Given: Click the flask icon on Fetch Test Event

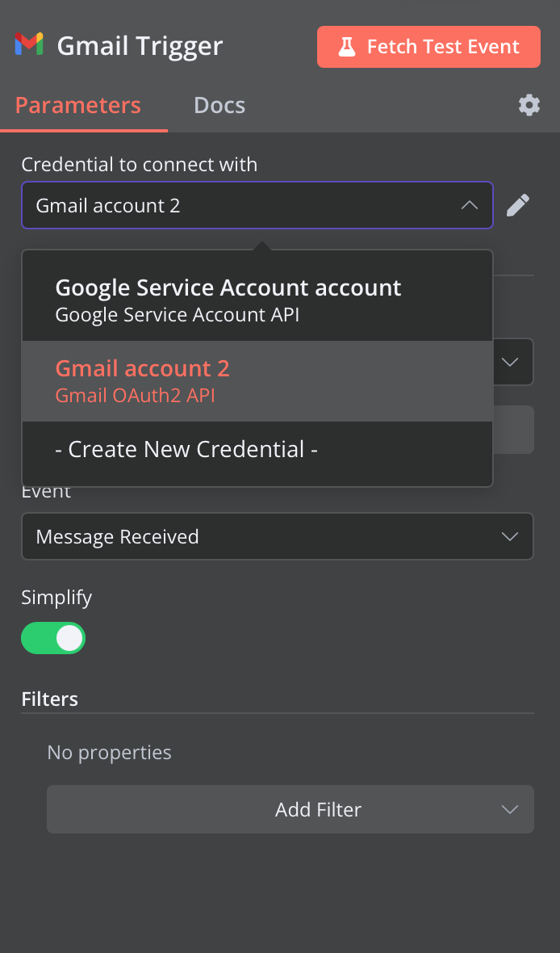Looking at the screenshot, I should [x=347, y=47].
